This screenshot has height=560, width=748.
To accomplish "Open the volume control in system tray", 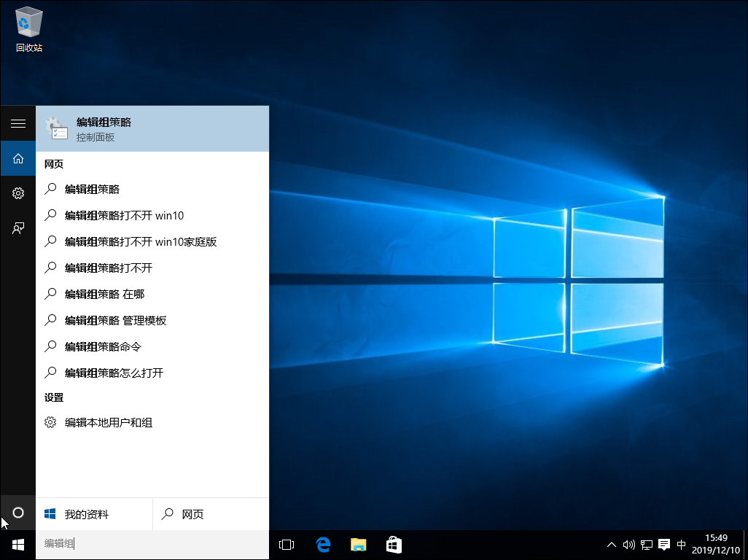I will (x=628, y=545).
